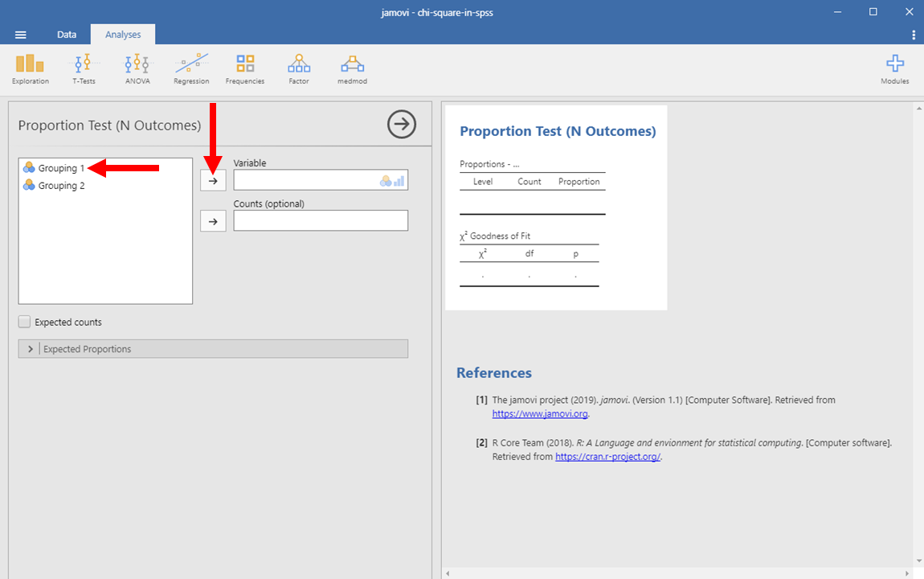Click arrow button to assign Variable

pos(213,181)
